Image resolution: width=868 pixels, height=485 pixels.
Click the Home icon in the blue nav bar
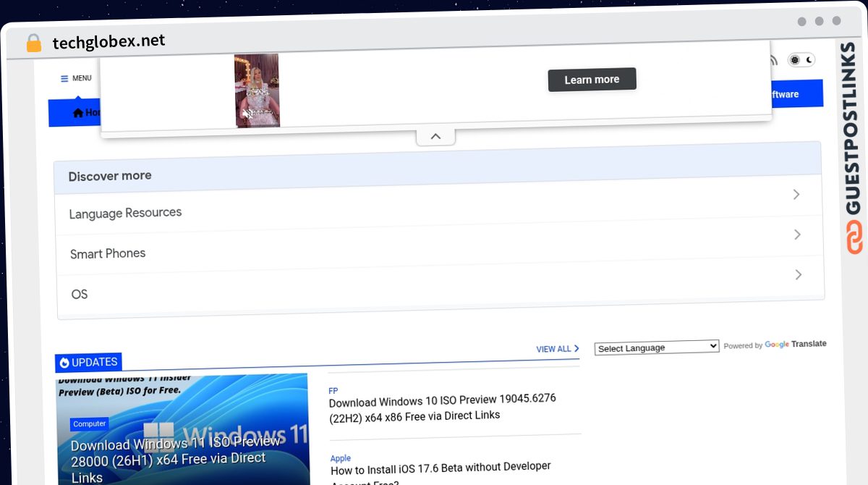(x=78, y=113)
